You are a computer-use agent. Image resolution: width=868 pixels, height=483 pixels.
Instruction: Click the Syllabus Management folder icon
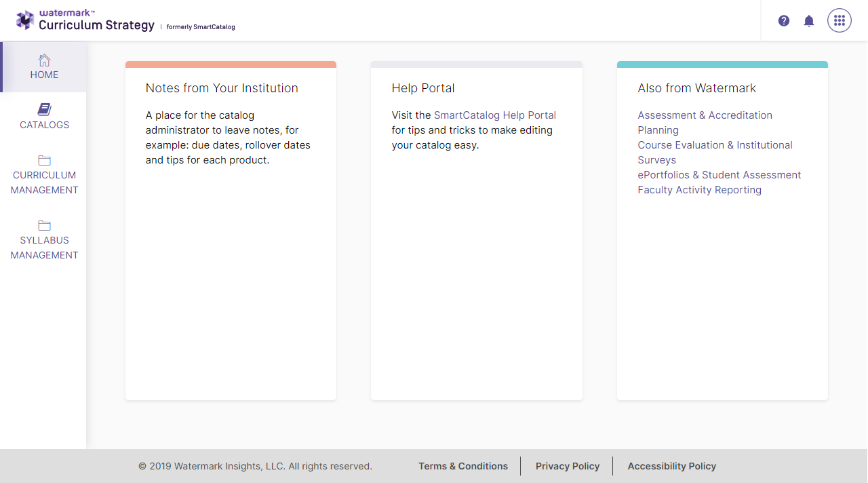(x=44, y=225)
